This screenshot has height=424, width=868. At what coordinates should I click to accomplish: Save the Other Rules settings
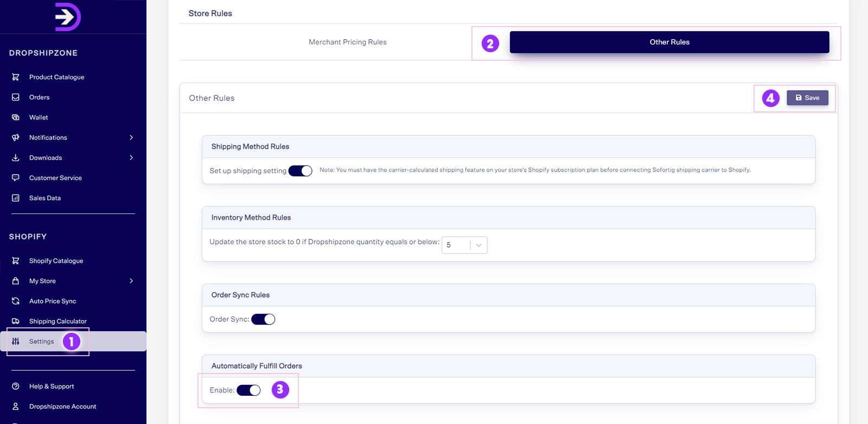click(x=807, y=98)
